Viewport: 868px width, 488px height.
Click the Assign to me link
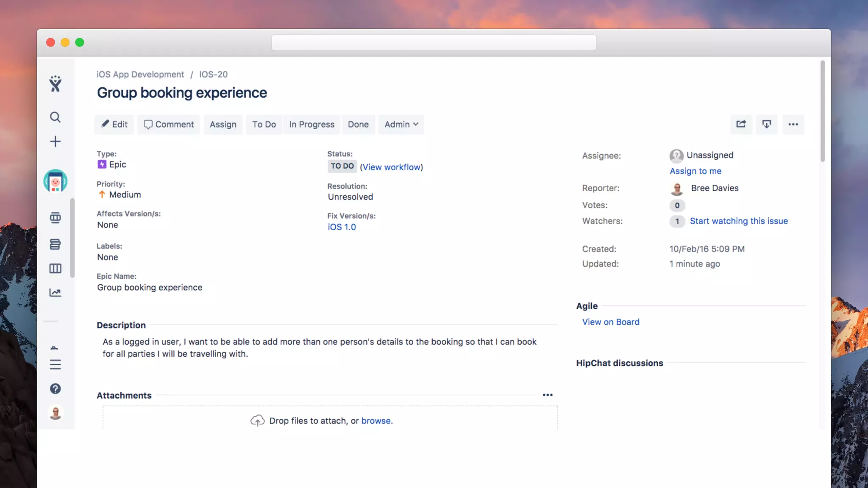(695, 171)
